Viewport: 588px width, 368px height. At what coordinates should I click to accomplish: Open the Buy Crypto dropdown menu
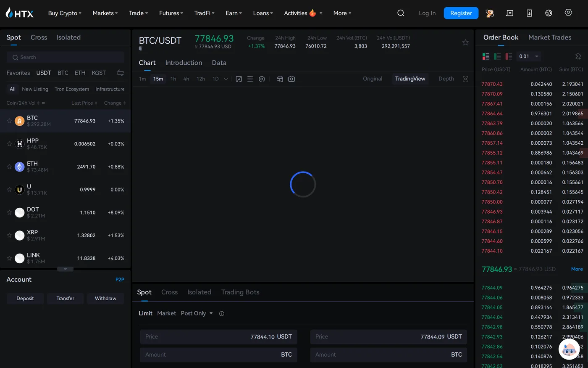[65, 13]
